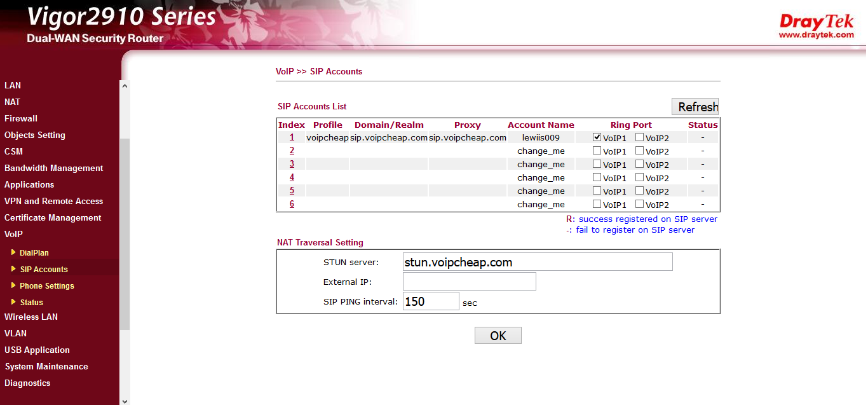Enable VoIP2 ring port for index 4

pos(639,177)
